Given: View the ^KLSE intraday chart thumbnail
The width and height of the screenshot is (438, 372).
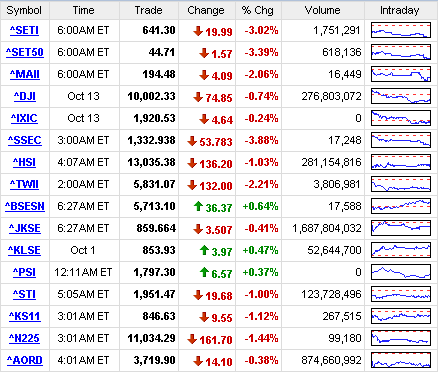Looking at the screenshot, I should point(401,250).
